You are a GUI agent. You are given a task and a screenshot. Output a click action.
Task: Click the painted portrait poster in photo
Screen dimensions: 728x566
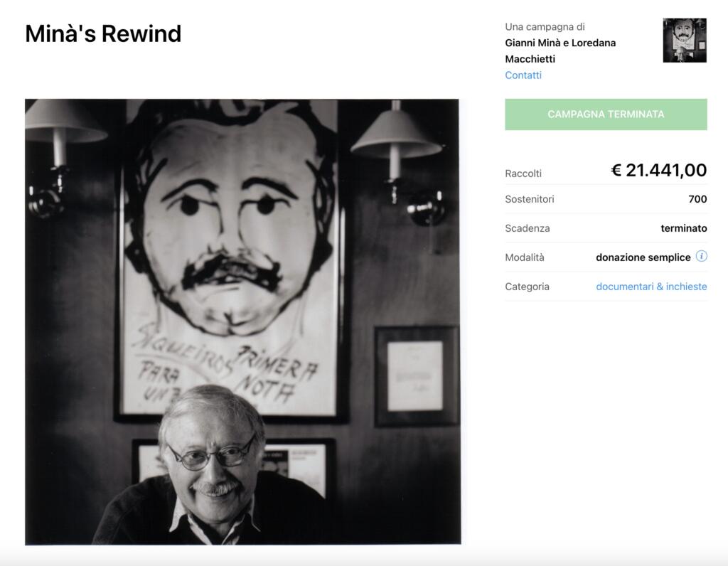click(231, 257)
